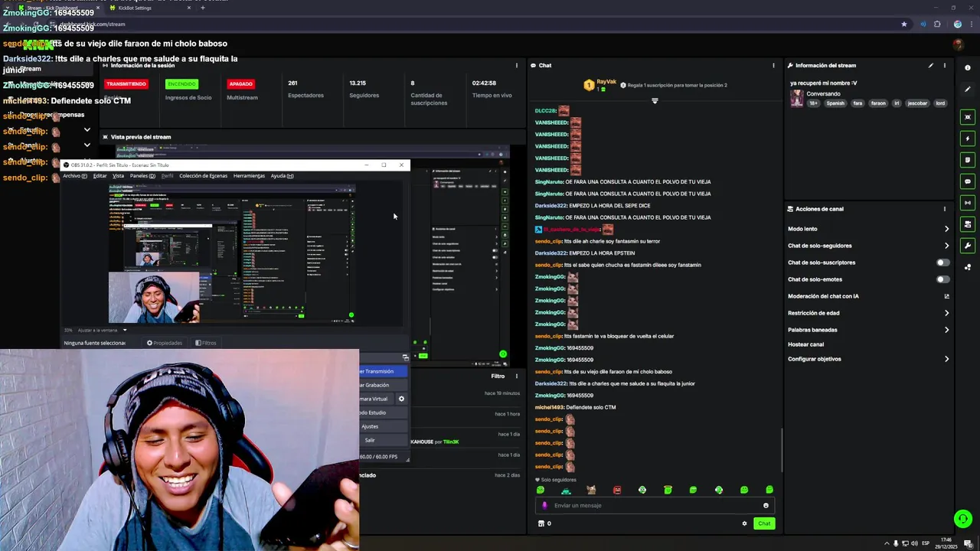
Task: Click OBS Propiedades button
Action: (x=165, y=343)
